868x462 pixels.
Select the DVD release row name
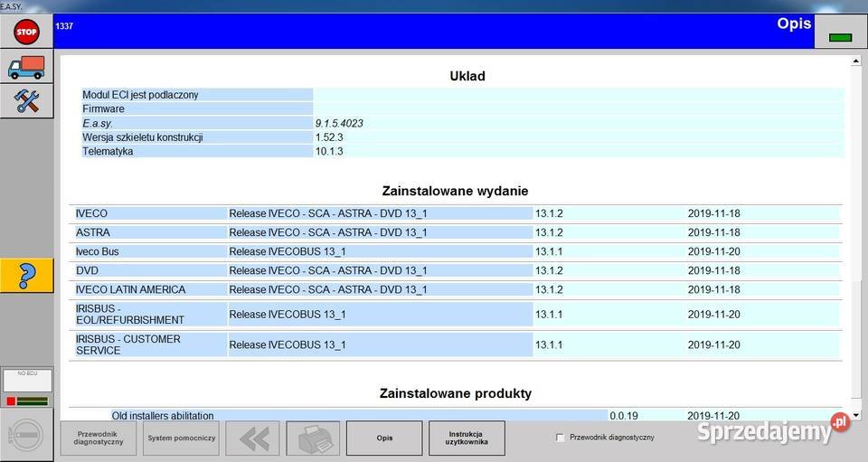coord(88,270)
